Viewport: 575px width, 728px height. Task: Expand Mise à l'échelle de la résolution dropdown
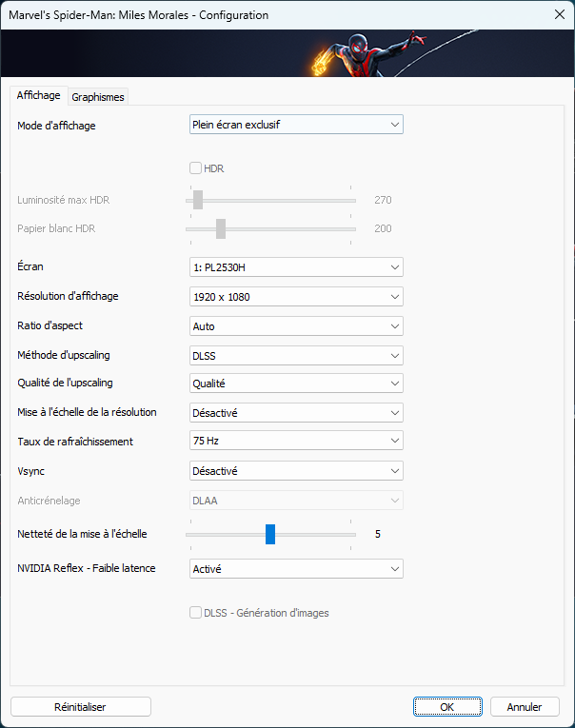(296, 413)
